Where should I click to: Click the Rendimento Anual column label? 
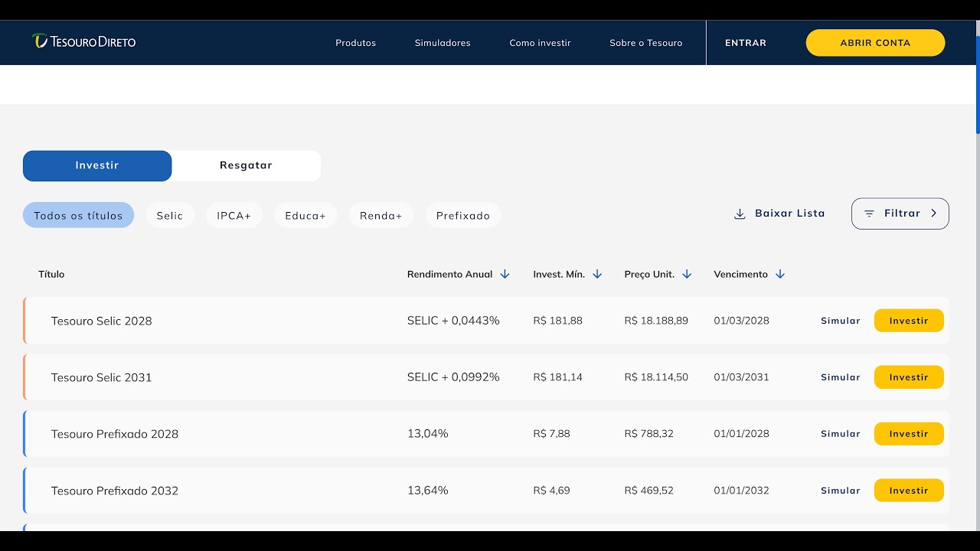tap(450, 274)
